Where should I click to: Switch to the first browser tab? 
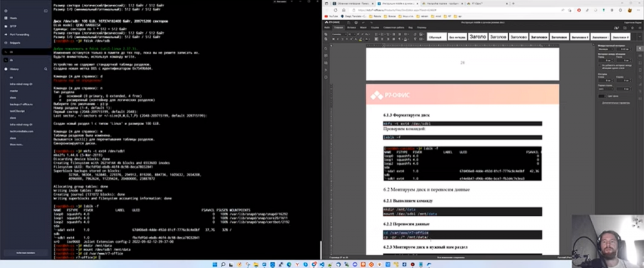tap(353, 3)
